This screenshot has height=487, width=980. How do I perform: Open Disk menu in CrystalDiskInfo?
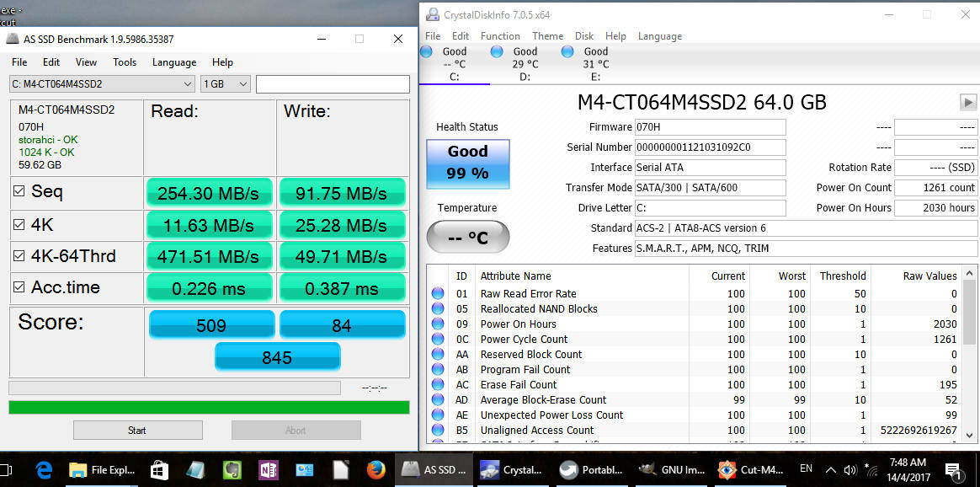click(584, 36)
